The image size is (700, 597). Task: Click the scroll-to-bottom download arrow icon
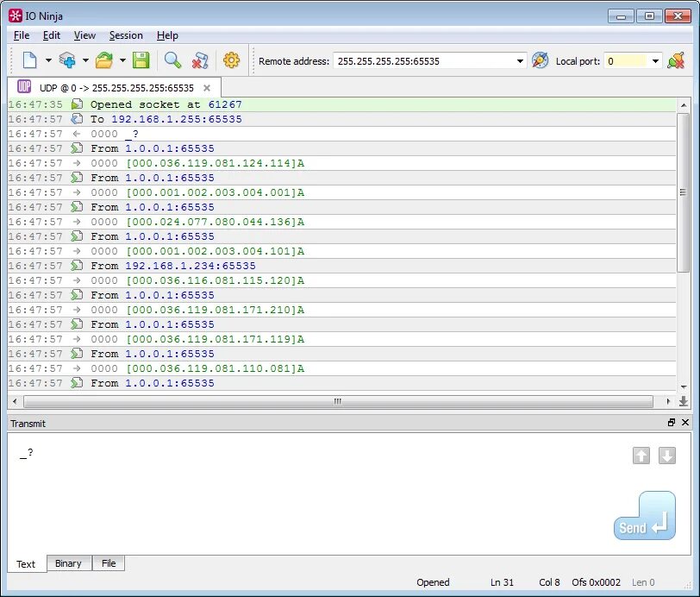click(684, 401)
